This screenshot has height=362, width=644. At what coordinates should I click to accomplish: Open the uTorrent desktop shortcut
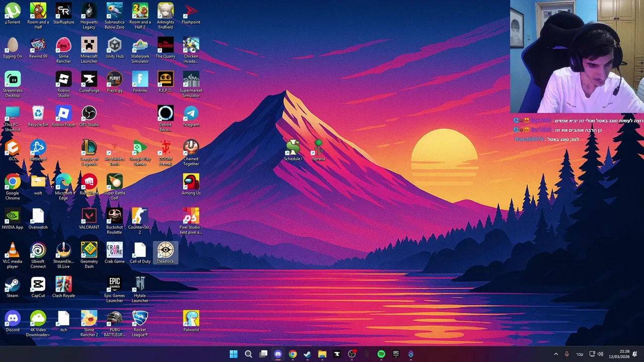click(x=13, y=14)
